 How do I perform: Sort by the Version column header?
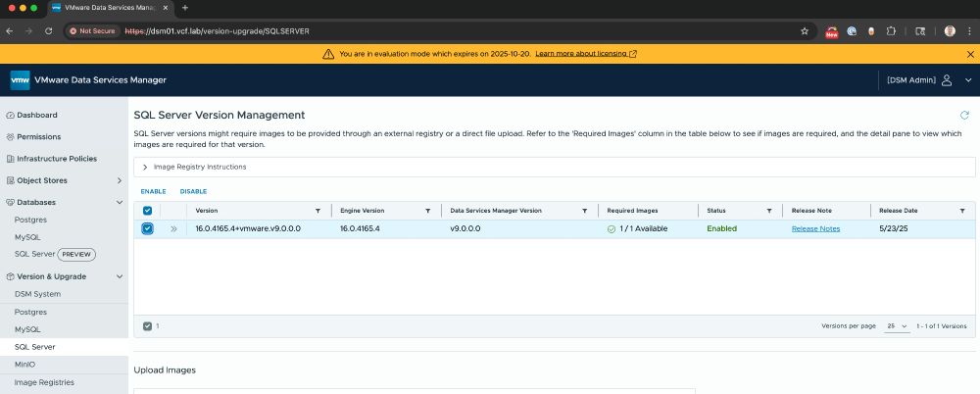[207, 211]
